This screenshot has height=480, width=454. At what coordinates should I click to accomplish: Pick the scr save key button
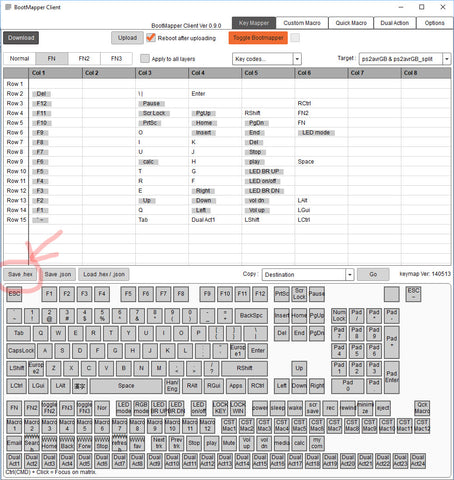313,408
